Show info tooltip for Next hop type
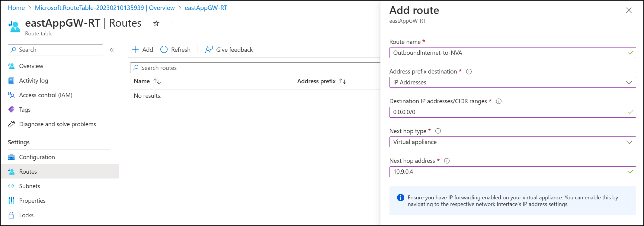This screenshot has height=226, width=644. [x=438, y=131]
